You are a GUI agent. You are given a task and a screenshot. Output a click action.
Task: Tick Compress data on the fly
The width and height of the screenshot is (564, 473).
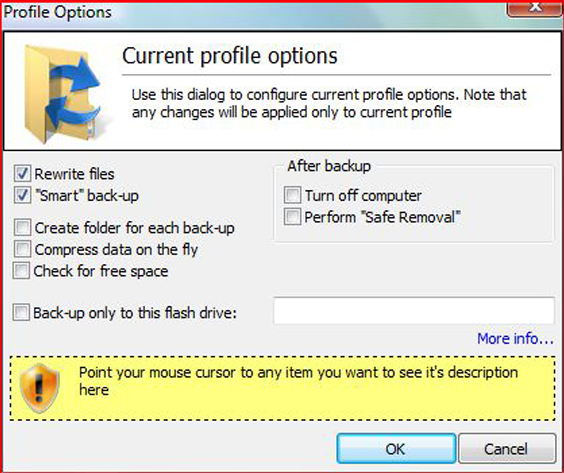click(x=22, y=249)
